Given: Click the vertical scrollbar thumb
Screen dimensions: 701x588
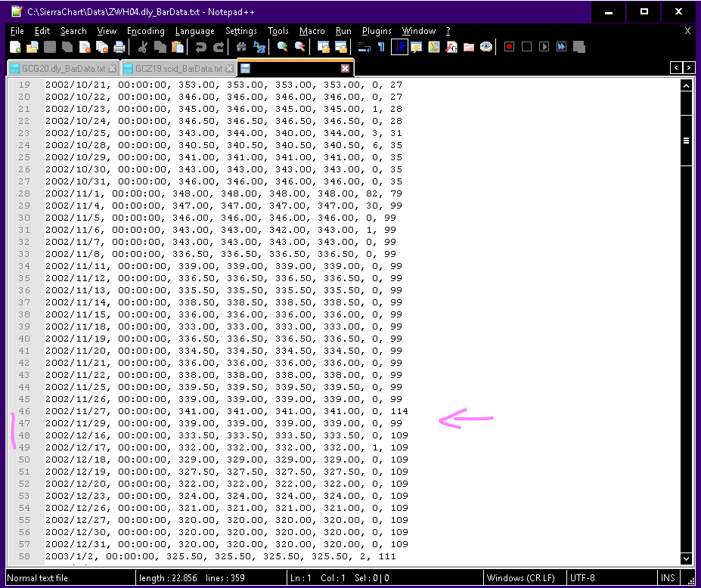Looking at the screenshot, I should point(686,141).
